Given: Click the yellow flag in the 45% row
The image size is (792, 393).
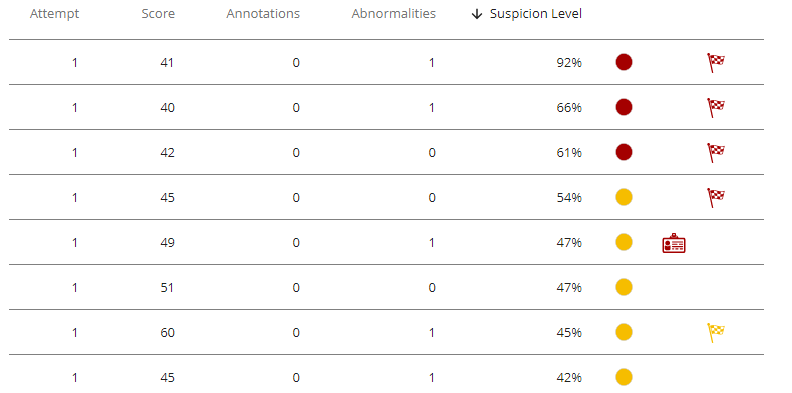Looking at the screenshot, I should 715,332.
